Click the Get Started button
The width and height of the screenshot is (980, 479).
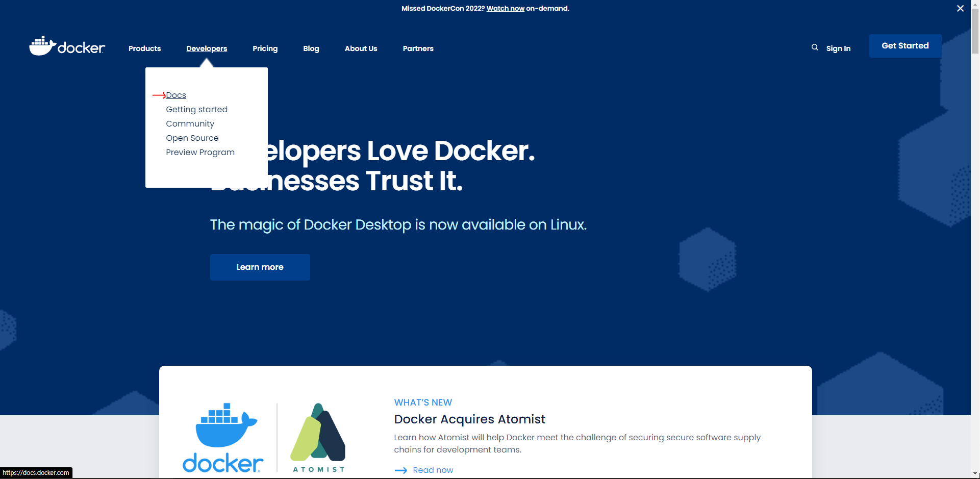click(x=906, y=46)
